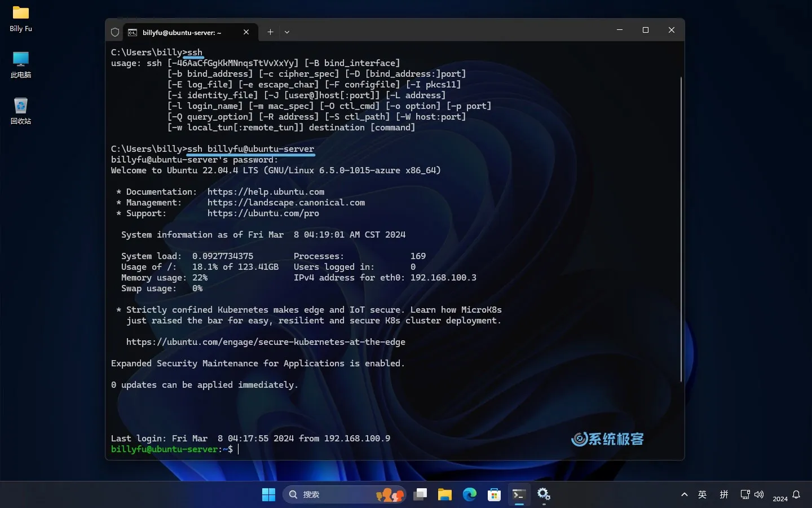
Task: Click the https://ubuntu.com/pro support link
Action: click(263, 213)
